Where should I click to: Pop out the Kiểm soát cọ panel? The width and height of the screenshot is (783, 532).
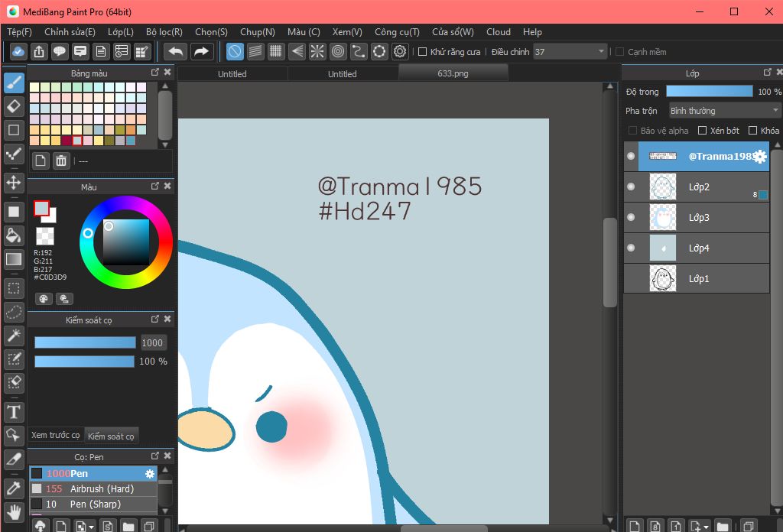click(154, 319)
